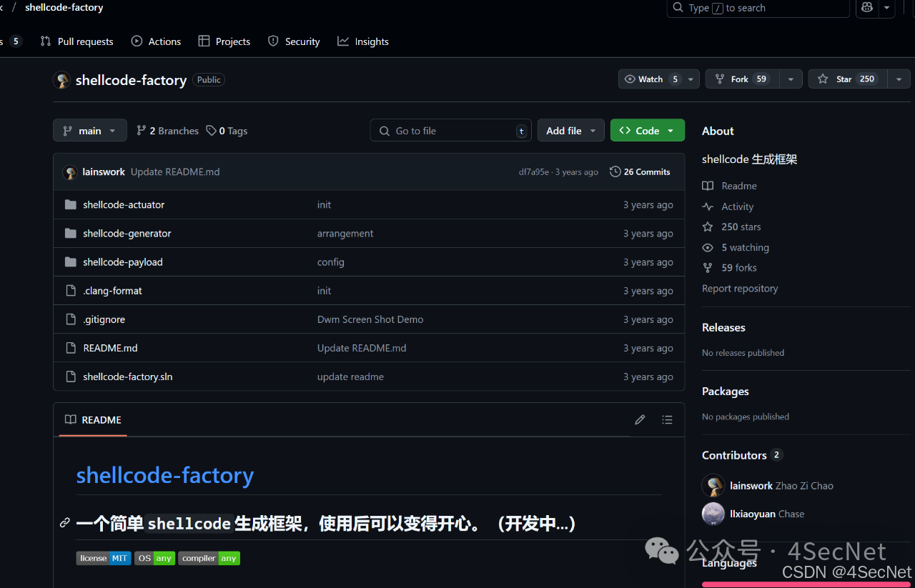
Task: Open the shellcode-generator folder
Action: point(127,234)
